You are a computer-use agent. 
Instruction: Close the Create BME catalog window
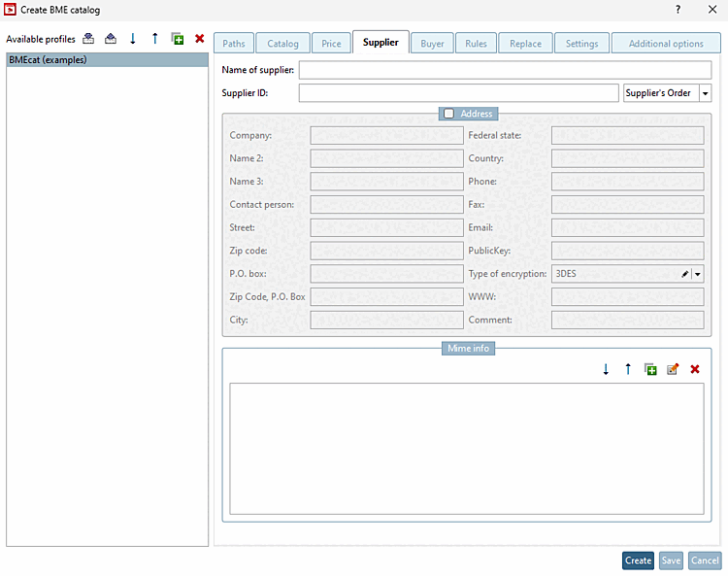point(712,10)
